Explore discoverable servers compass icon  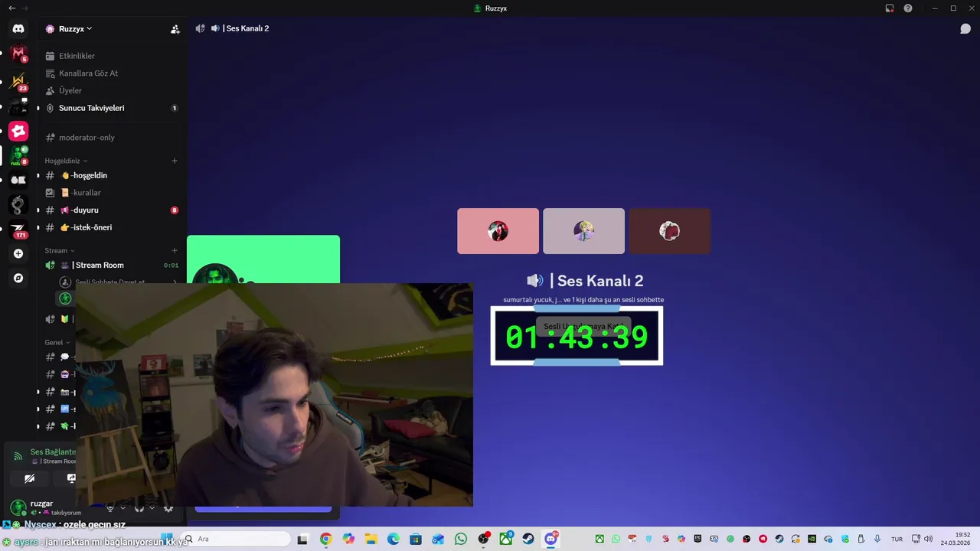[x=18, y=278]
